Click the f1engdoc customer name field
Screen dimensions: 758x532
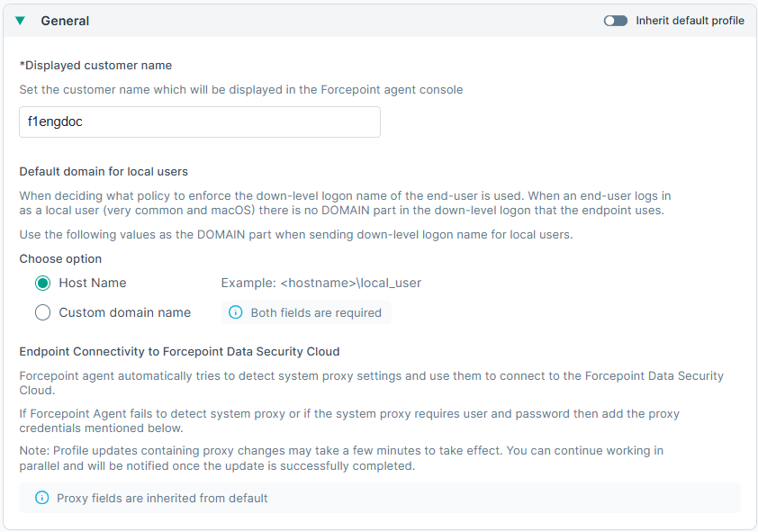199,122
